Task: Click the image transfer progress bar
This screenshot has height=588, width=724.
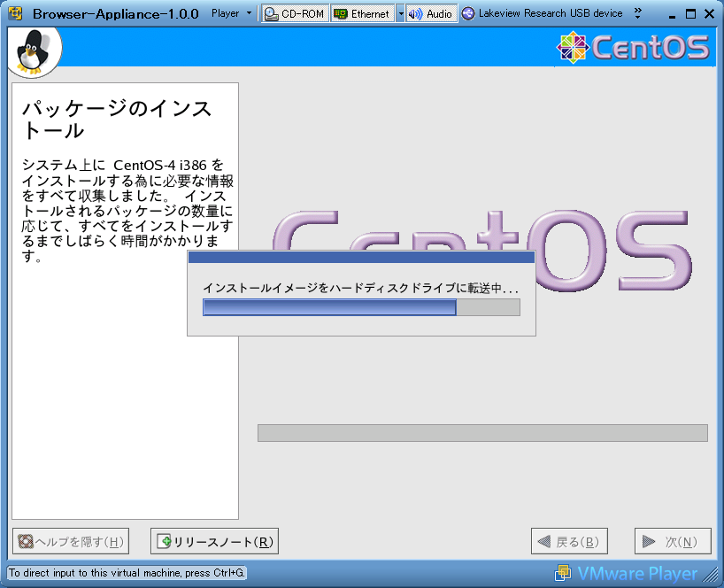Action: [x=361, y=307]
